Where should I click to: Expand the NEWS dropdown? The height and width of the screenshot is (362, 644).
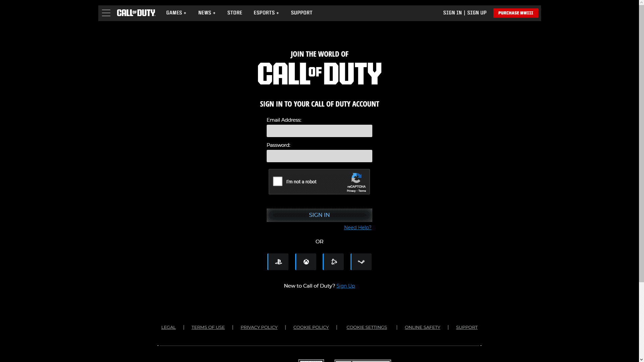[207, 13]
